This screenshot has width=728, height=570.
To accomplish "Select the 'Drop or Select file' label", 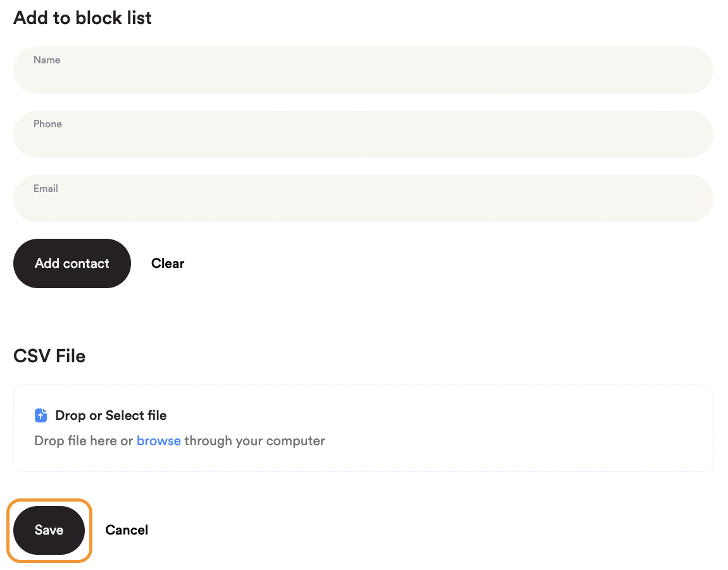I will click(x=110, y=415).
